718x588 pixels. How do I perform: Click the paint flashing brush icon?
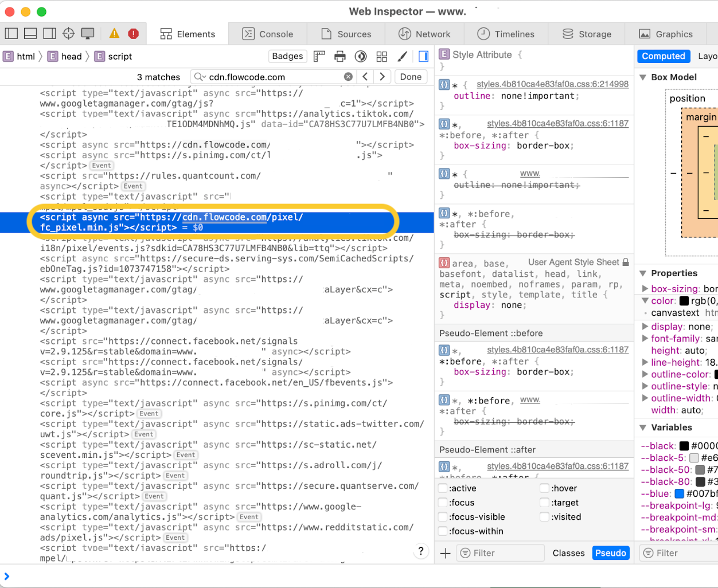pos(402,56)
